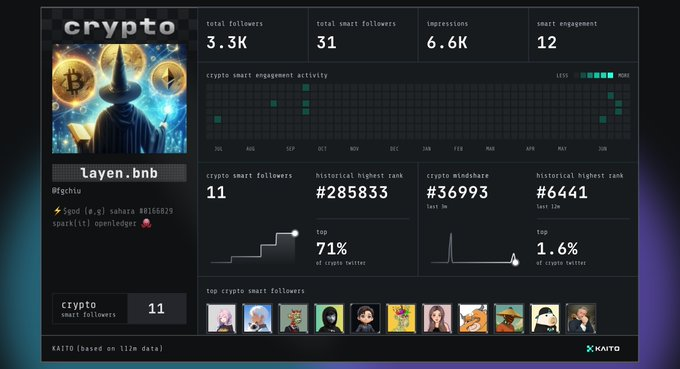Click the wizard with bitcoin profile picture
680x369 pixels.
coord(119,98)
